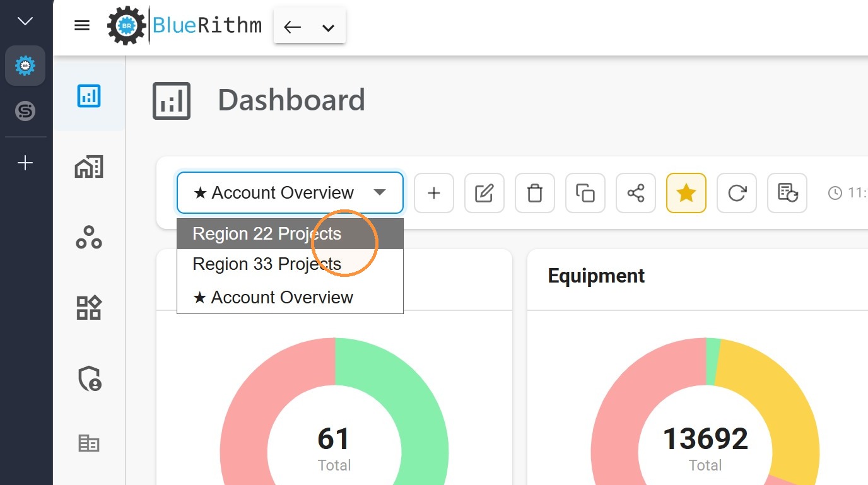The width and height of the screenshot is (868, 485).
Task: Click the Equipment card title
Action: tap(596, 276)
